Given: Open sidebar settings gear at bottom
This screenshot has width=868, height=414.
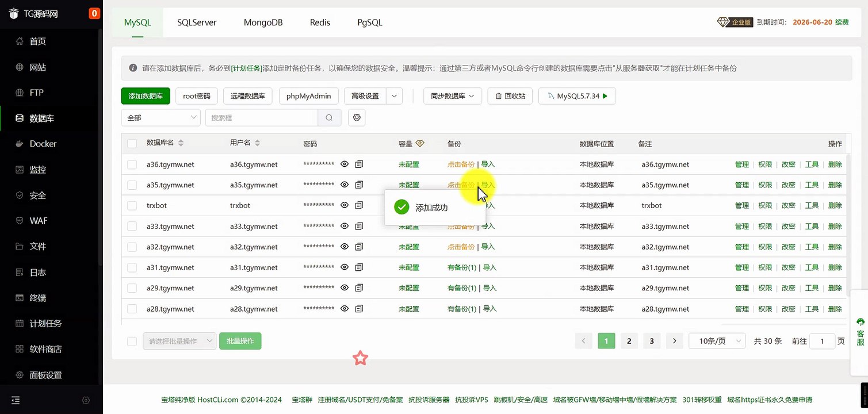Looking at the screenshot, I should [86, 400].
